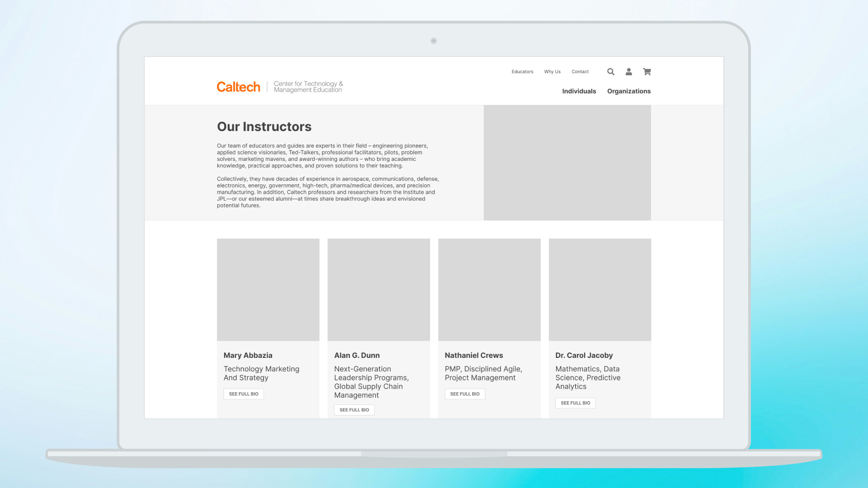This screenshot has width=868, height=488.
Task: Open the shopping cart icon
Action: (x=647, y=72)
